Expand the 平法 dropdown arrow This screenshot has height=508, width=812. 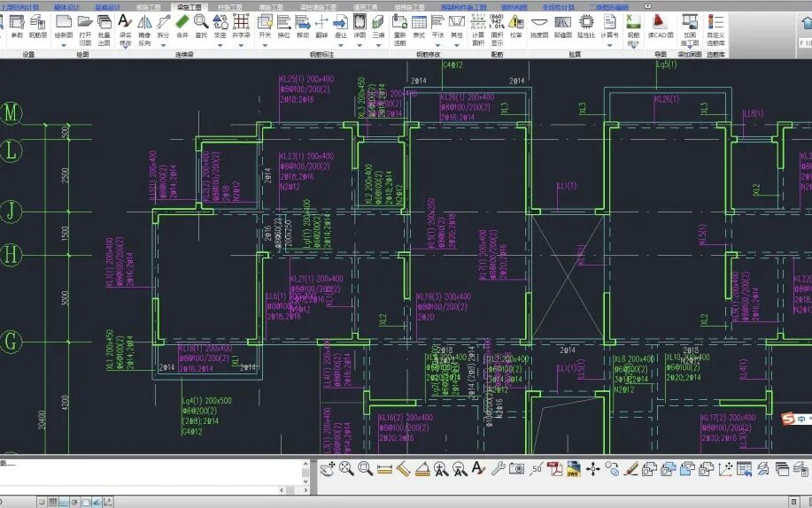pyautogui.click(x=437, y=45)
